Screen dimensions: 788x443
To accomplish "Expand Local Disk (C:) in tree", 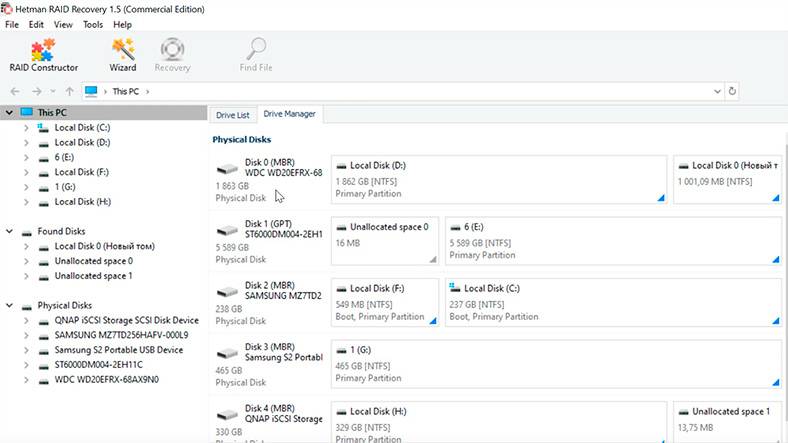I will pyautogui.click(x=26, y=128).
